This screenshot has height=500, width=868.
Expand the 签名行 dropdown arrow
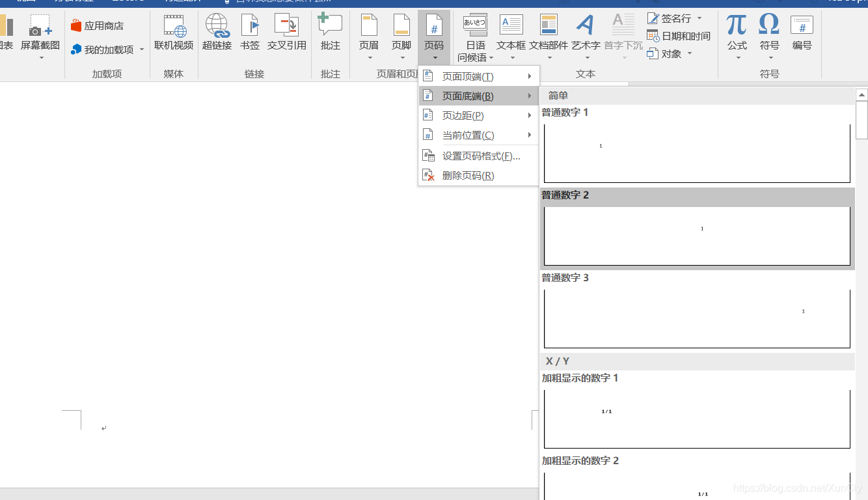tap(699, 18)
